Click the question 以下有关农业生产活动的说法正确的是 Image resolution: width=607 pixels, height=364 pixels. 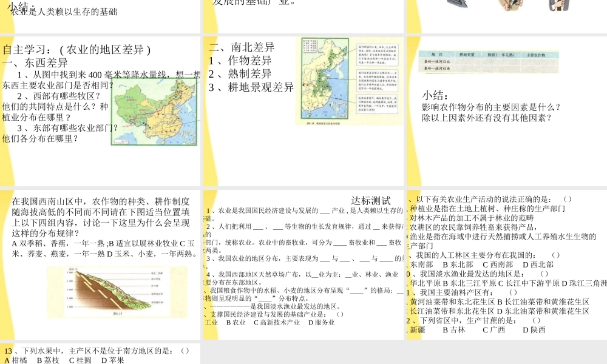[x=491, y=199]
